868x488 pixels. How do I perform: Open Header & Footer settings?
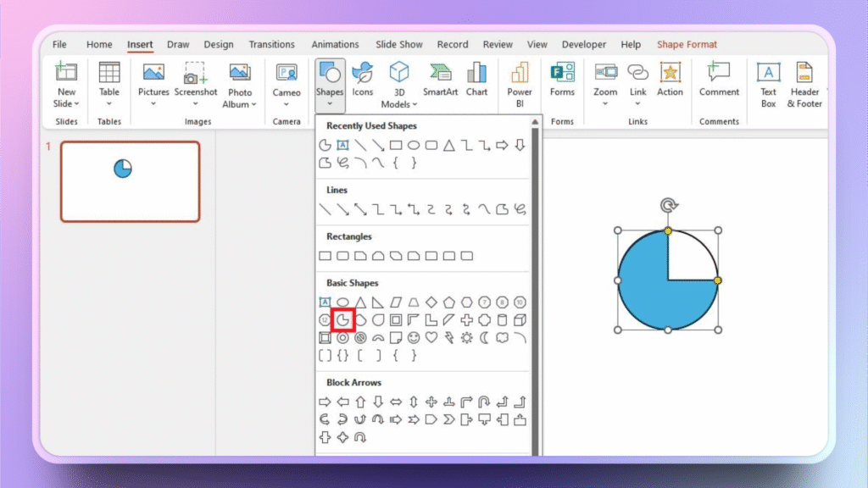point(804,85)
